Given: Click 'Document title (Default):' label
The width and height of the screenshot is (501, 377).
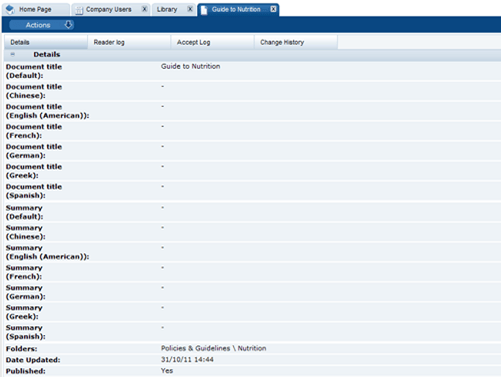Looking at the screenshot, I should (34, 71).
